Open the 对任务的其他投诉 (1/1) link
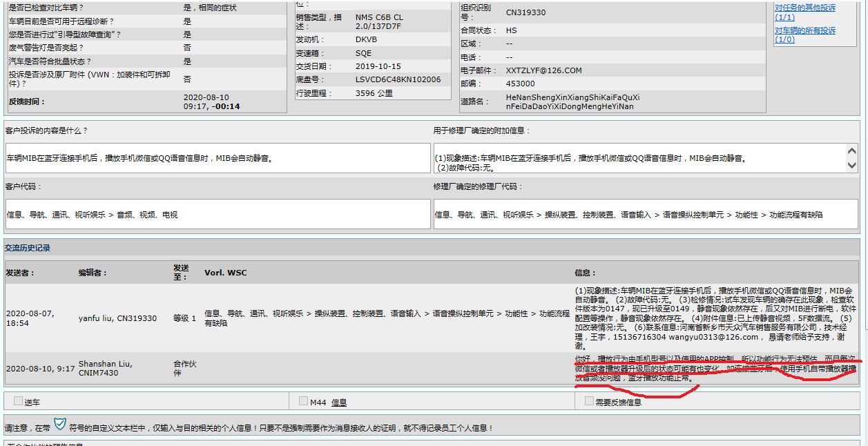 click(804, 12)
